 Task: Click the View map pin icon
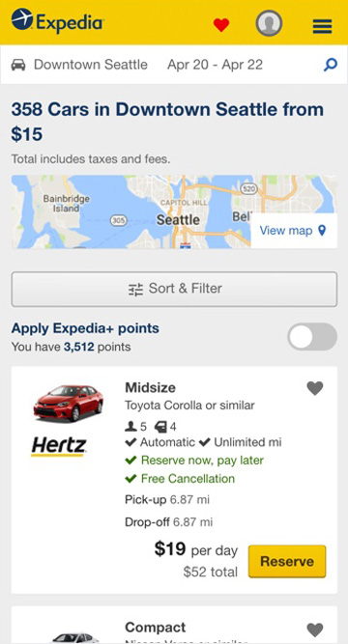(322, 231)
